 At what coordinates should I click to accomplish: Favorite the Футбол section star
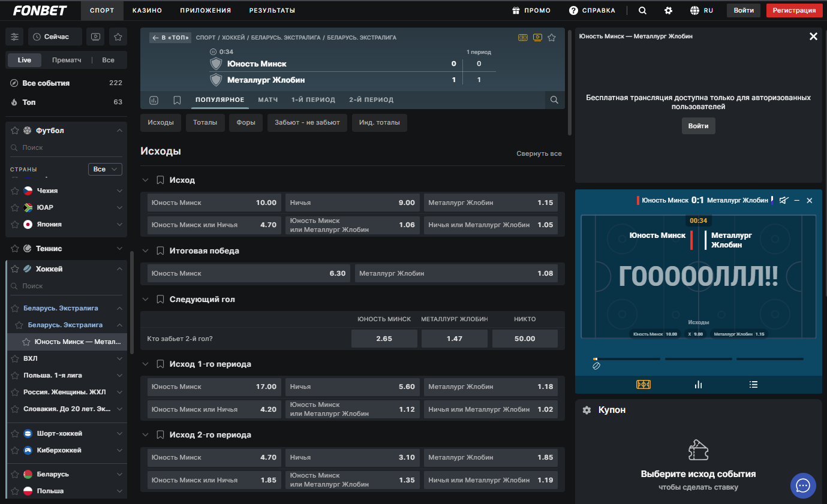[15, 131]
